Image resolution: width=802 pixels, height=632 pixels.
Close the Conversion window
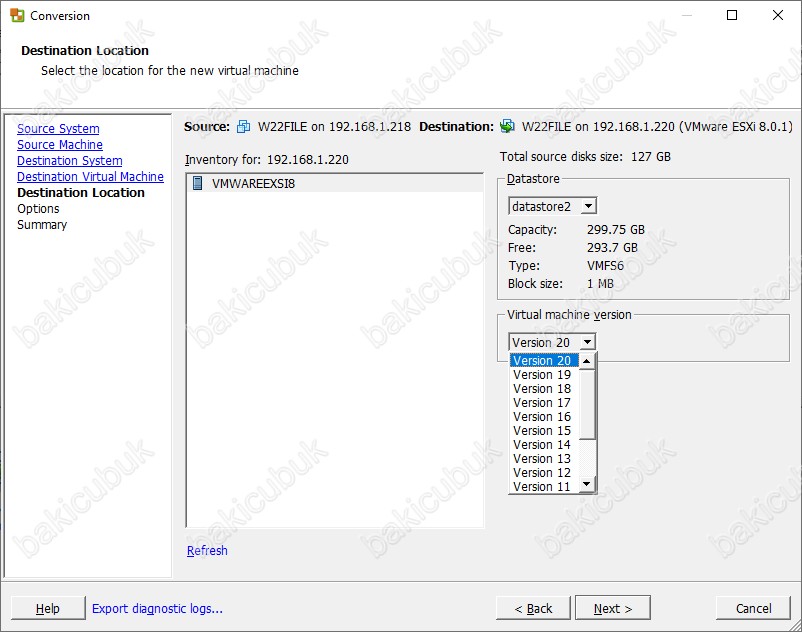[x=777, y=15]
